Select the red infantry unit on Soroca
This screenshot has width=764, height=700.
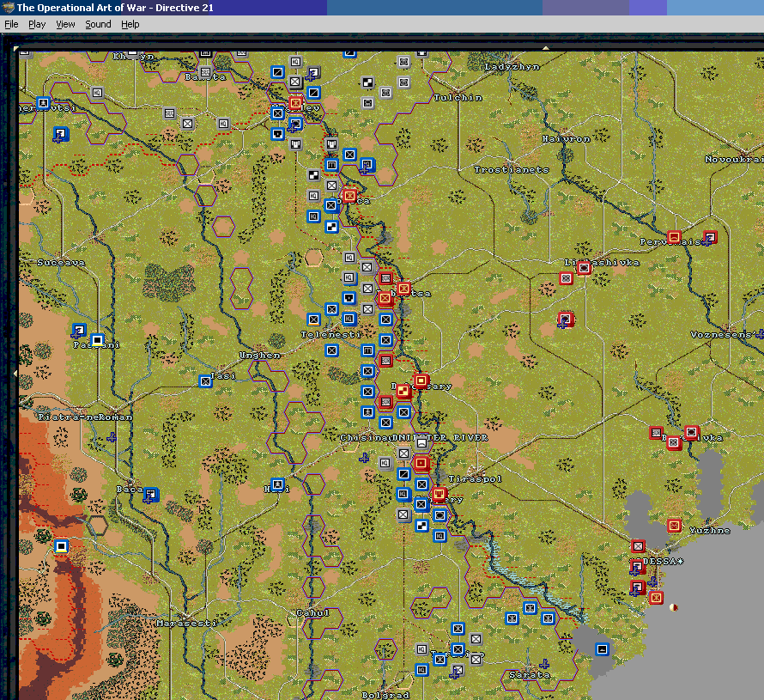click(x=349, y=196)
